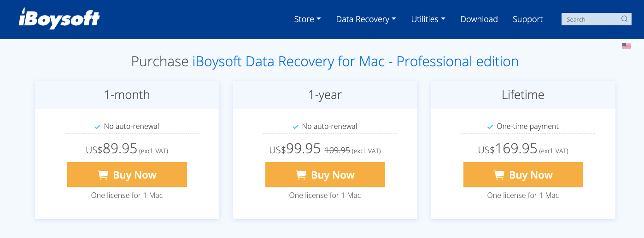The height and width of the screenshot is (238, 644).
Task: Open the Store dropdown menu
Action: [307, 19]
